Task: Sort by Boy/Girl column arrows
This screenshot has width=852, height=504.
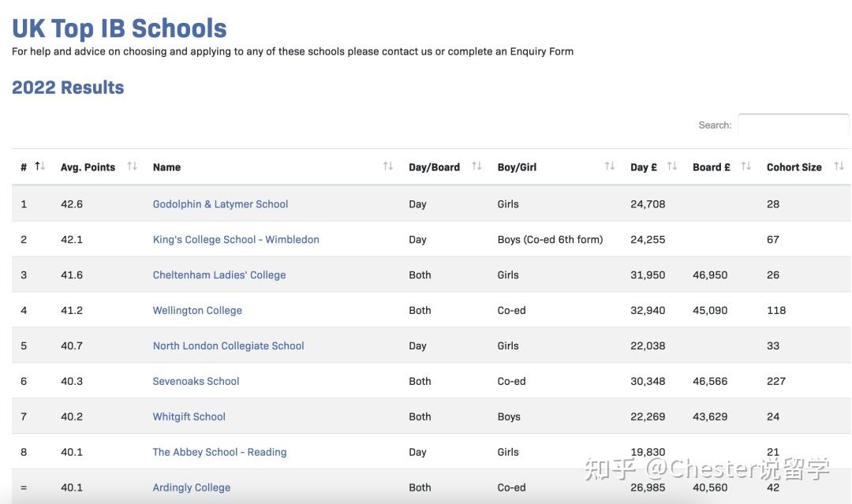Action: tap(609, 166)
